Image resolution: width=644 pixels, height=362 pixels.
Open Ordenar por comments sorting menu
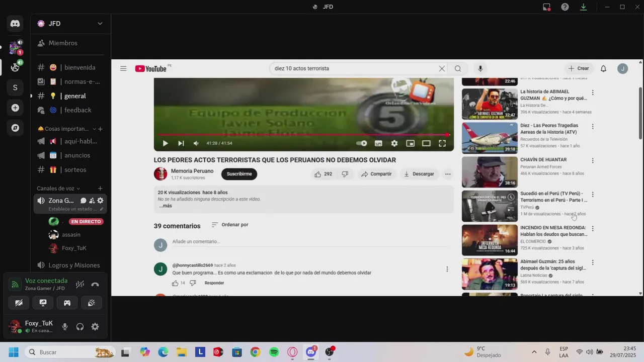click(x=230, y=225)
